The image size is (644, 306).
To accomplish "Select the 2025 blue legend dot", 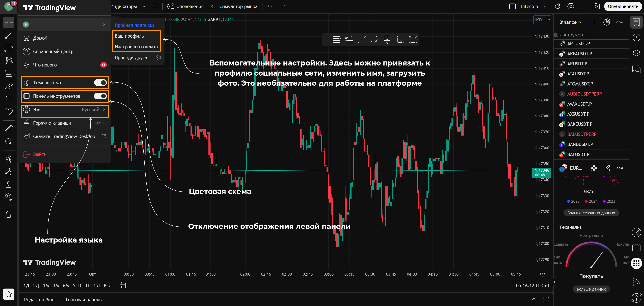I will [x=569, y=201].
